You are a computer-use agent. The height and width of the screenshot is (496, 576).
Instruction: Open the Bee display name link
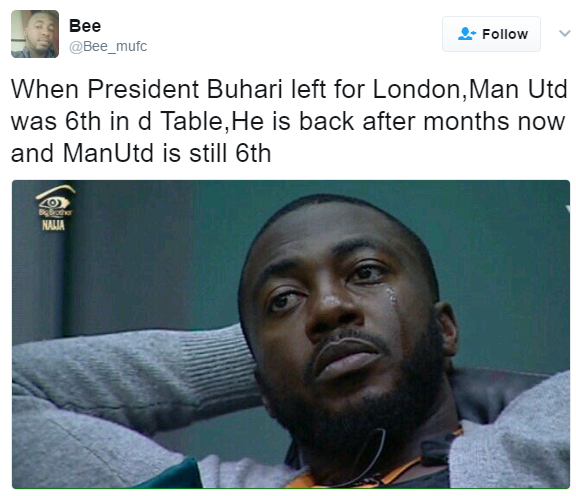click(85, 26)
